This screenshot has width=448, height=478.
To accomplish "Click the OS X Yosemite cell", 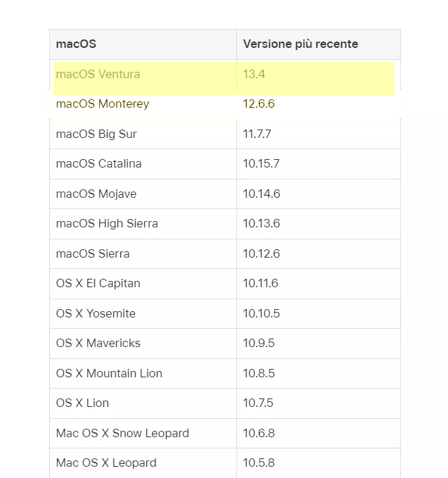I will click(x=96, y=313).
